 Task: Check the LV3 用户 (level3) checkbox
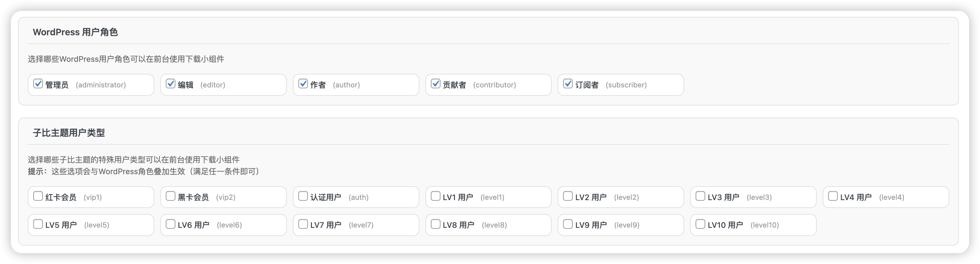click(700, 196)
